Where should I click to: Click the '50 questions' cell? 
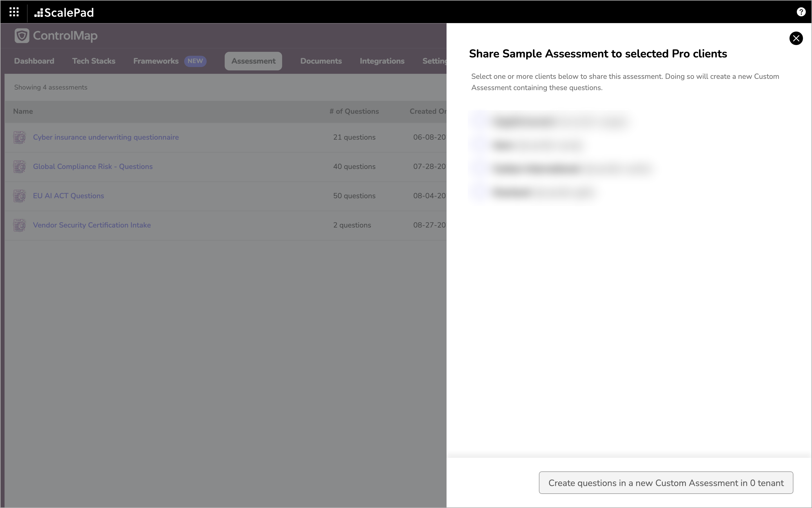(354, 196)
